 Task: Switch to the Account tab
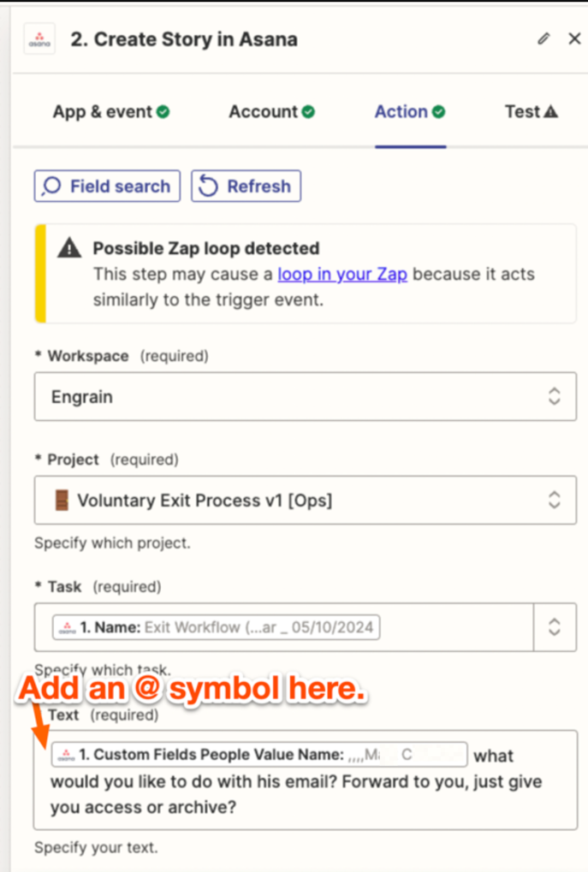[x=263, y=112]
